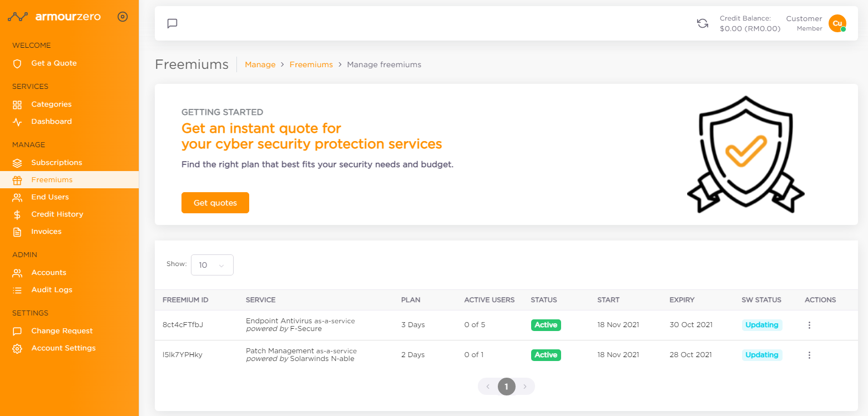Click expiry date 30 Oct 2021
868x416 pixels.
click(x=691, y=325)
